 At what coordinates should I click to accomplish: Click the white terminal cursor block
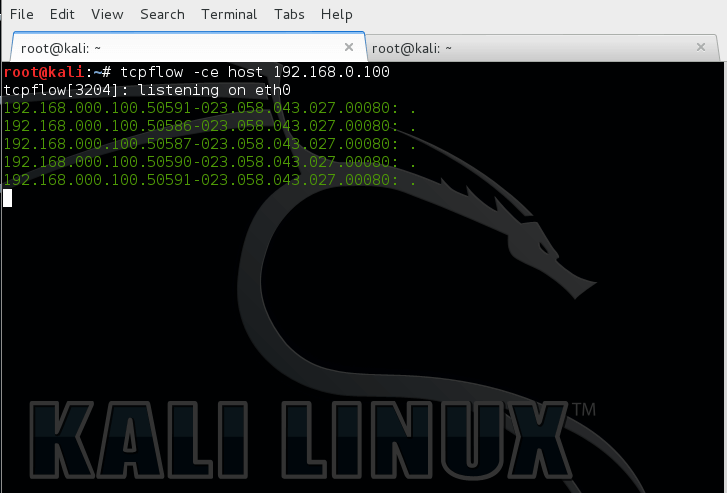[8, 198]
